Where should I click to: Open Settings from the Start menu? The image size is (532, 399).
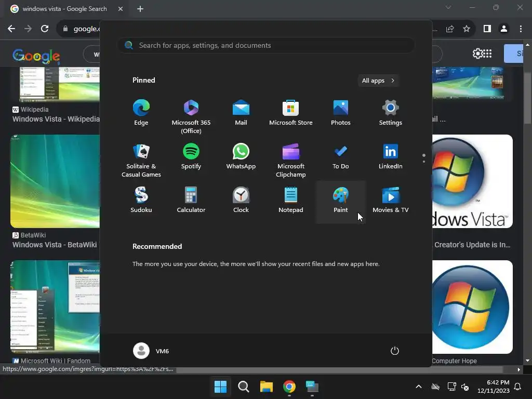tap(391, 113)
